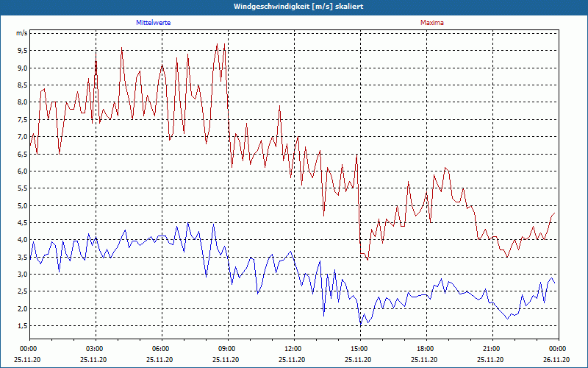The height and width of the screenshot is (368, 588).
Task: Click the '25.11.20' date under 21:00
Action: coord(490,359)
